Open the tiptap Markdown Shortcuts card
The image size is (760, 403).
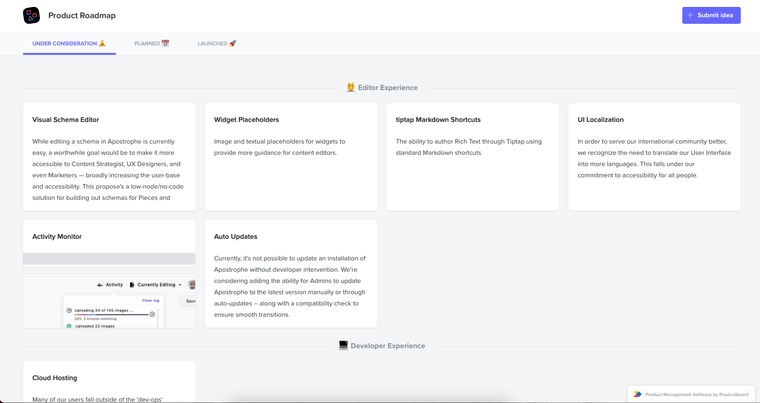pos(473,157)
